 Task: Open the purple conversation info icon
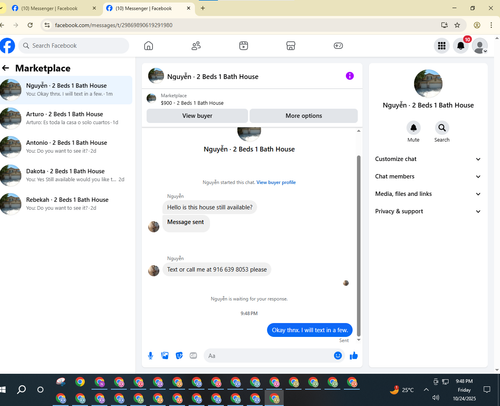click(x=350, y=76)
